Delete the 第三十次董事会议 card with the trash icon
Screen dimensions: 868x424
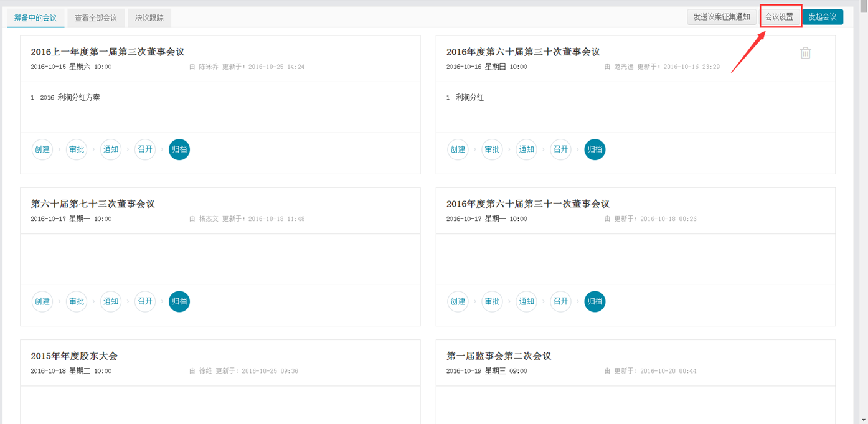(x=805, y=53)
